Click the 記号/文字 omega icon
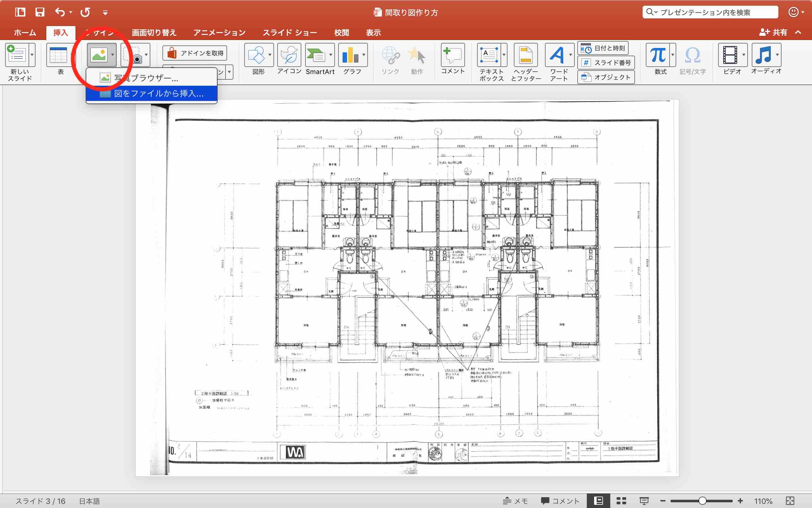The width and height of the screenshot is (812, 508). [x=692, y=55]
